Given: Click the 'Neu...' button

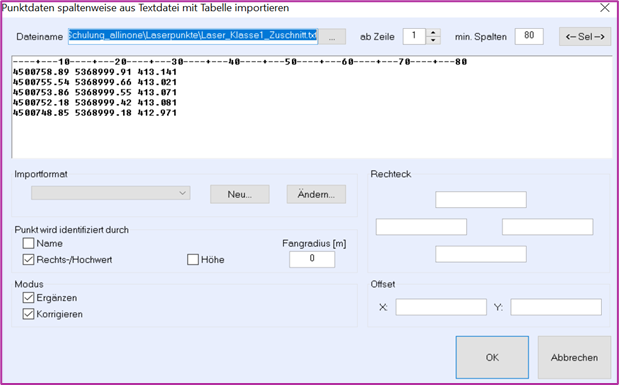Looking at the screenshot, I should click(240, 194).
